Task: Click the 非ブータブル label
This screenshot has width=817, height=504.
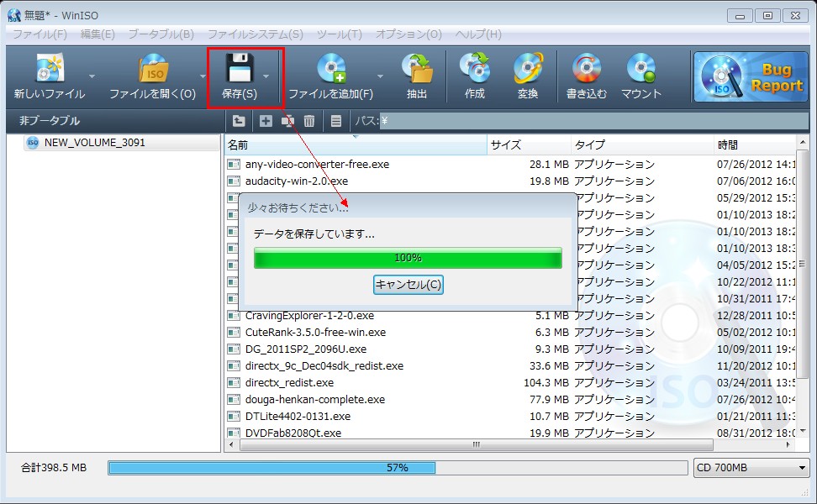Action: pyautogui.click(x=50, y=121)
